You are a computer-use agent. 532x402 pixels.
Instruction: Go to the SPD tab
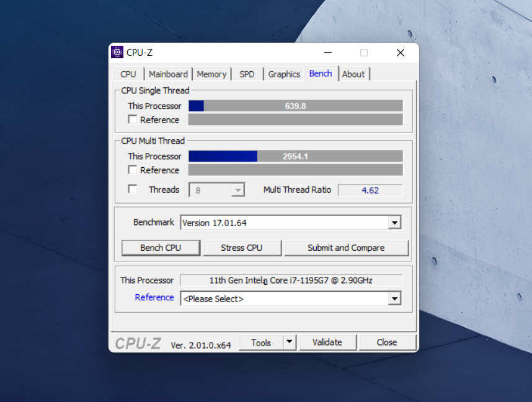point(247,74)
